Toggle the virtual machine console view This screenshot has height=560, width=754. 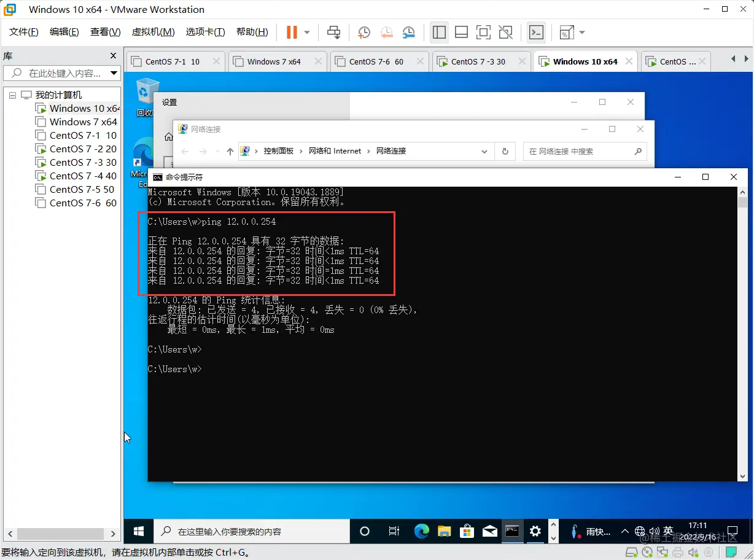click(536, 32)
